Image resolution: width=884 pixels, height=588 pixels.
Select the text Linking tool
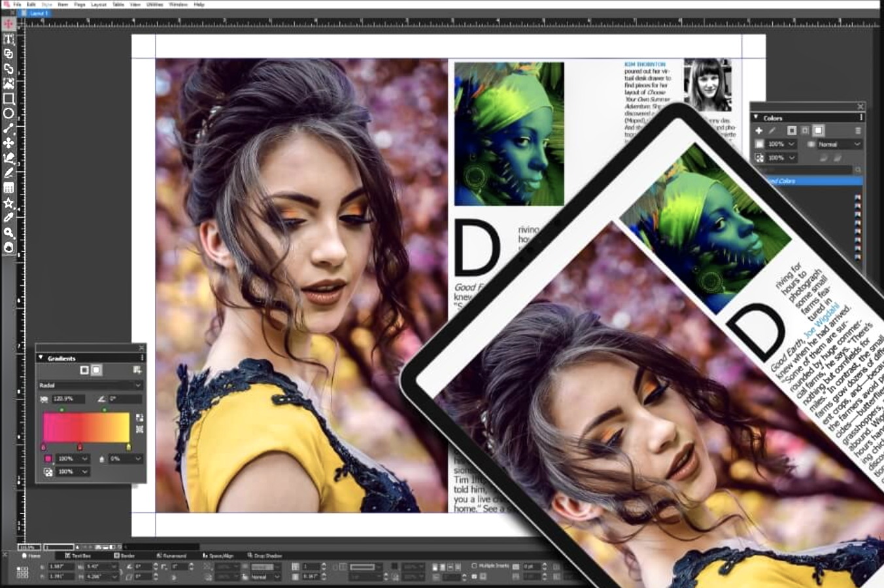[8, 54]
